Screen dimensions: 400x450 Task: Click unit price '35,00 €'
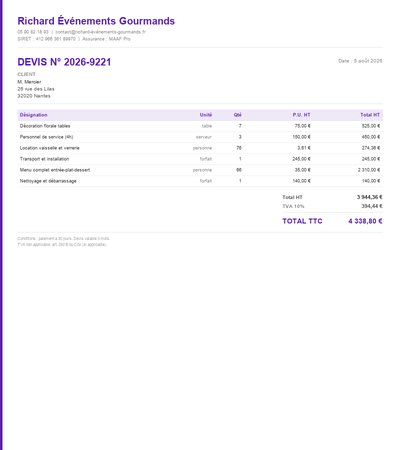(x=302, y=170)
